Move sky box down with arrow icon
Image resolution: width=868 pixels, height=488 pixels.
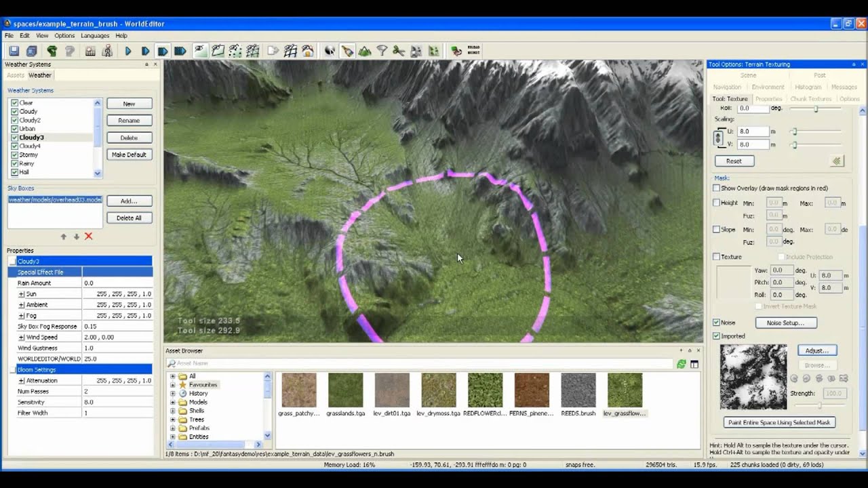tap(76, 237)
